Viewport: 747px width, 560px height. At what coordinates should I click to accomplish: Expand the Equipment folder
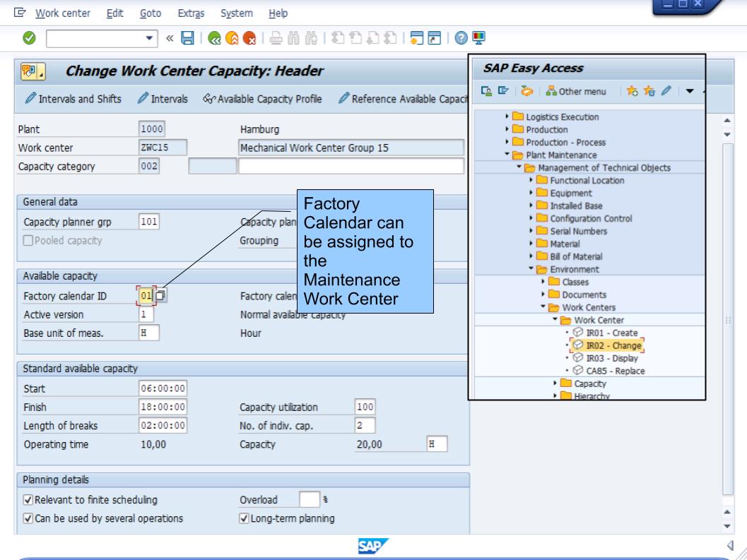click(531, 193)
